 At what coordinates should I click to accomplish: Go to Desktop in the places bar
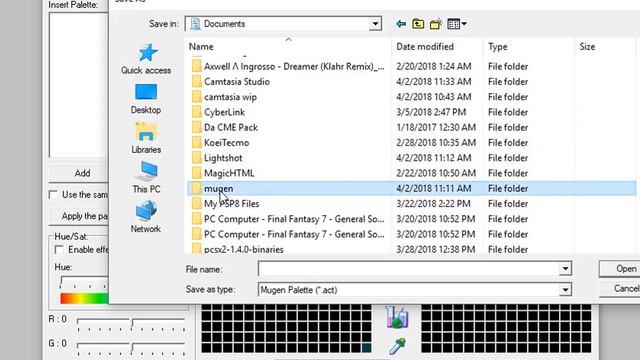(x=146, y=99)
